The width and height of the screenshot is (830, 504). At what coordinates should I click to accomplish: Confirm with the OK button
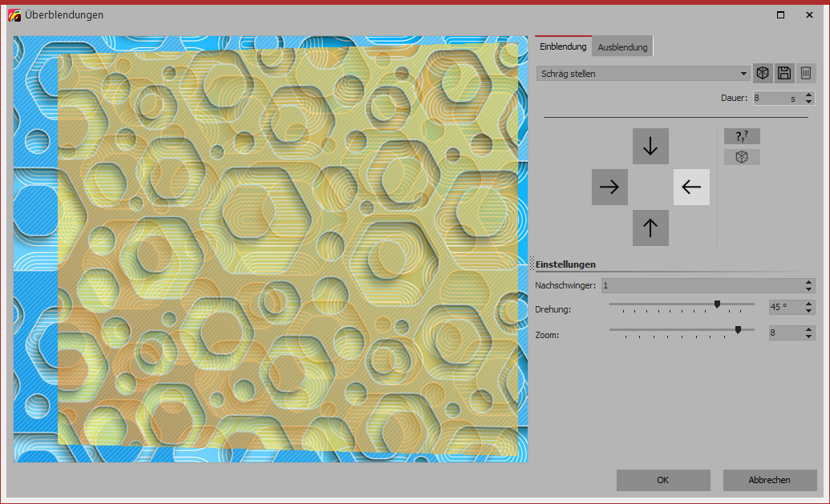pyautogui.click(x=662, y=480)
